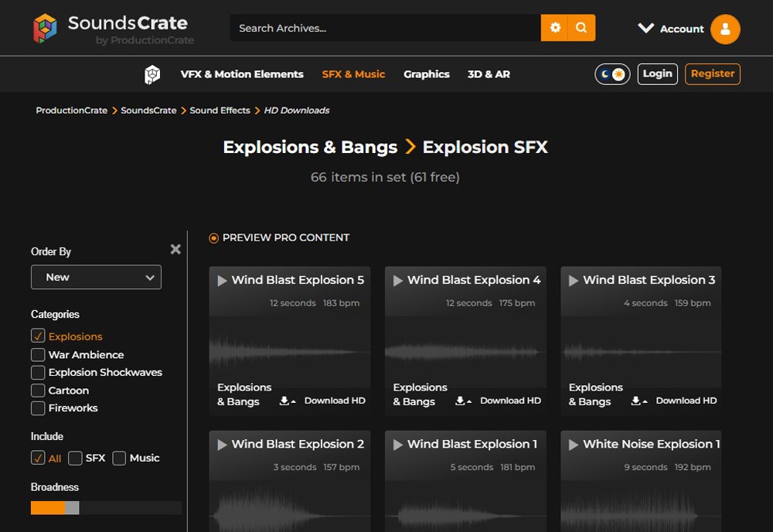
Task: Click the SoundsCrate logo icon top left
Action: [44, 28]
